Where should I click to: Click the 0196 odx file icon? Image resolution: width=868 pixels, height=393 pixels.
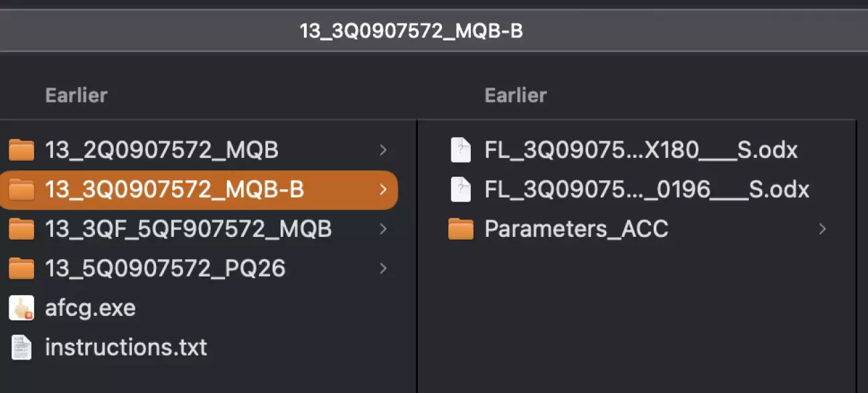coord(461,190)
